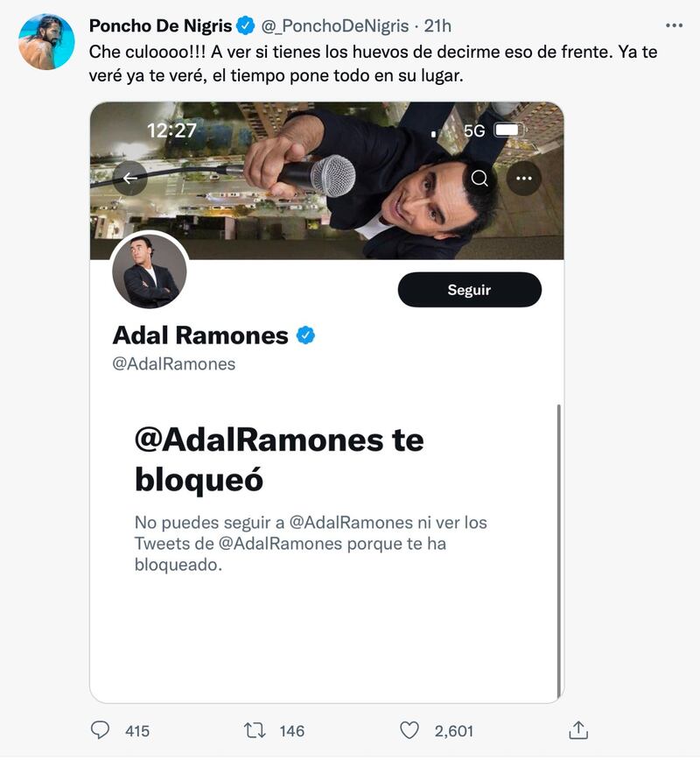Click the Poncho De Nigris display name
700x760 pixels.
click(x=160, y=25)
